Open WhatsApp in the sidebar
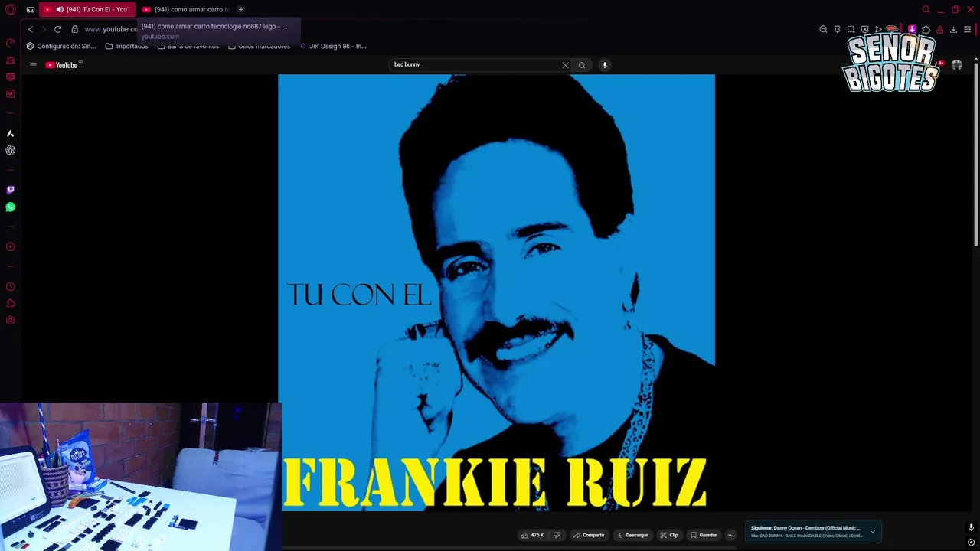The width and height of the screenshot is (980, 551). click(11, 207)
